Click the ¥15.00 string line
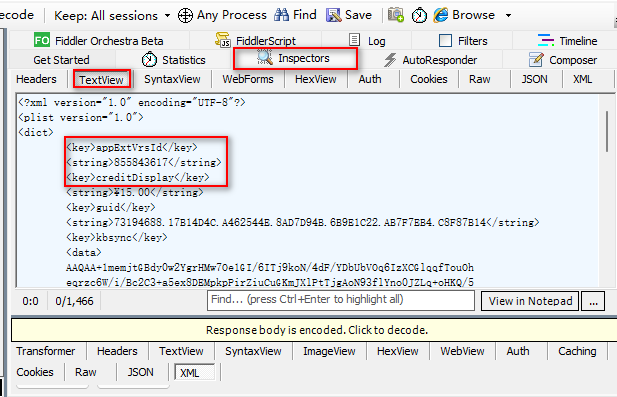Image resolution: width=617 pixels, height=397 pixels. click(x=135, y=192)
